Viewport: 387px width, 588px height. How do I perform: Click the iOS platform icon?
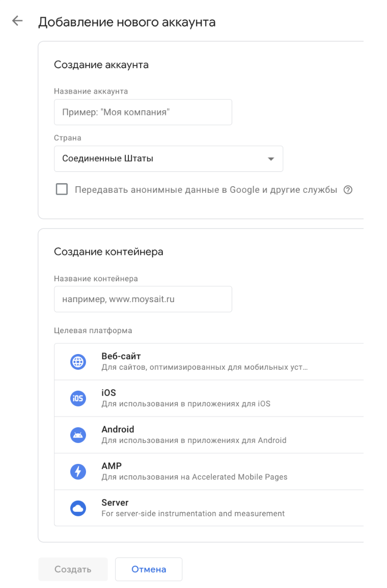[78, 398]
